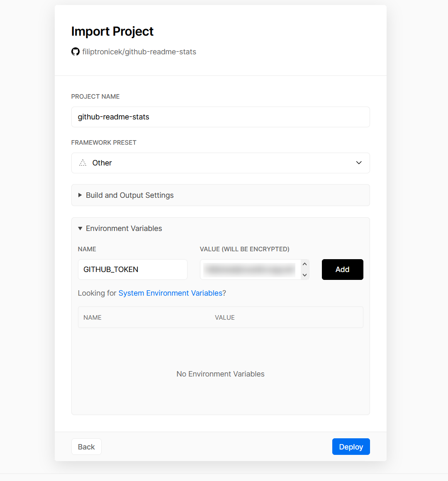Collapse Environment Variables using its triangle
This screenshot has width=448, height=481.
[x=80, y=228]
